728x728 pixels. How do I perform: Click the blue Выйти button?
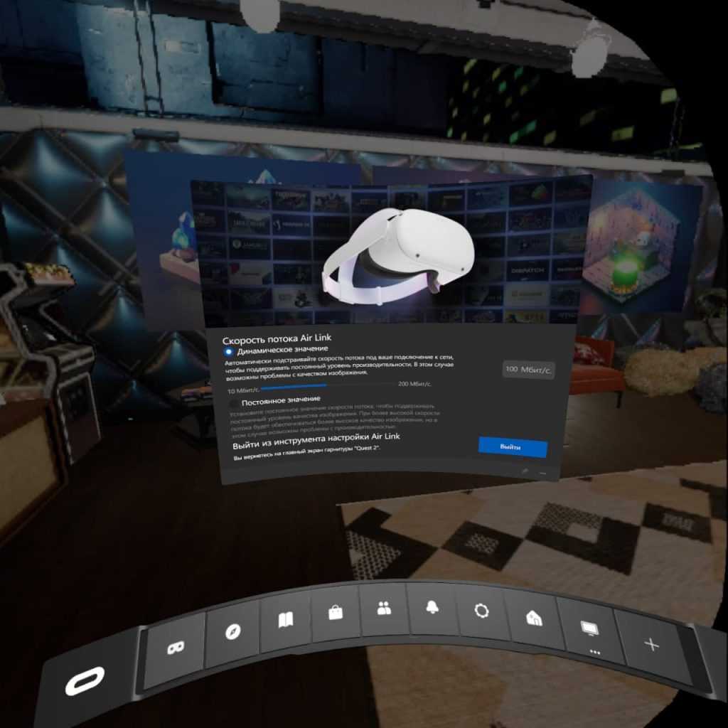pos(513,446)
